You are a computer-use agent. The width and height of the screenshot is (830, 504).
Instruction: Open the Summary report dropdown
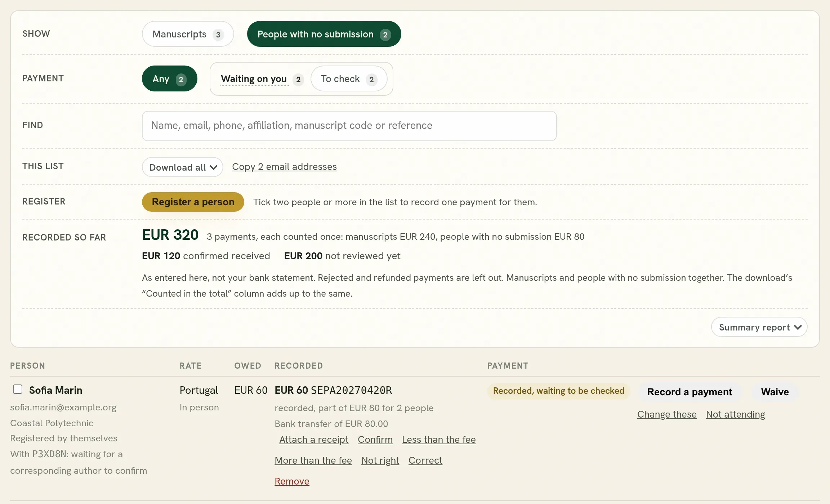pos(759,327)
